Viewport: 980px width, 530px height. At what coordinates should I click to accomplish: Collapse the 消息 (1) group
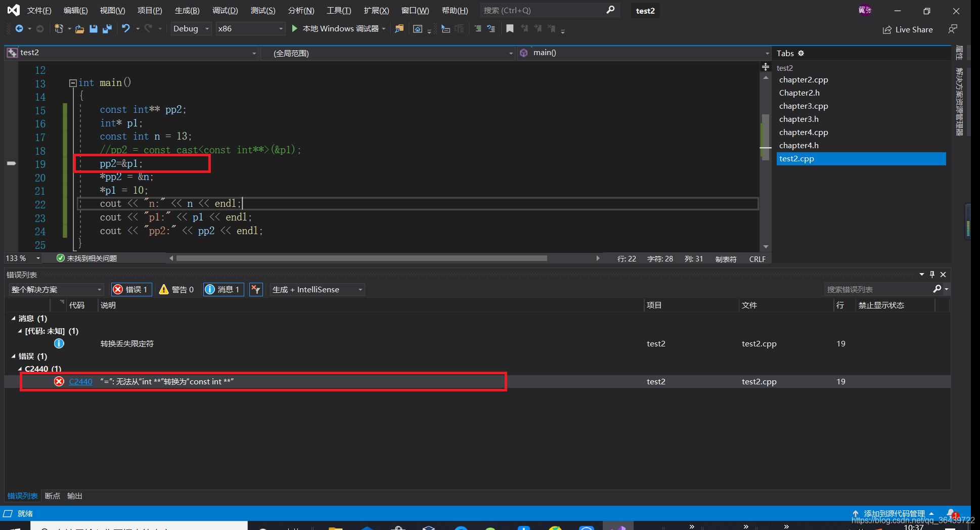13,318
